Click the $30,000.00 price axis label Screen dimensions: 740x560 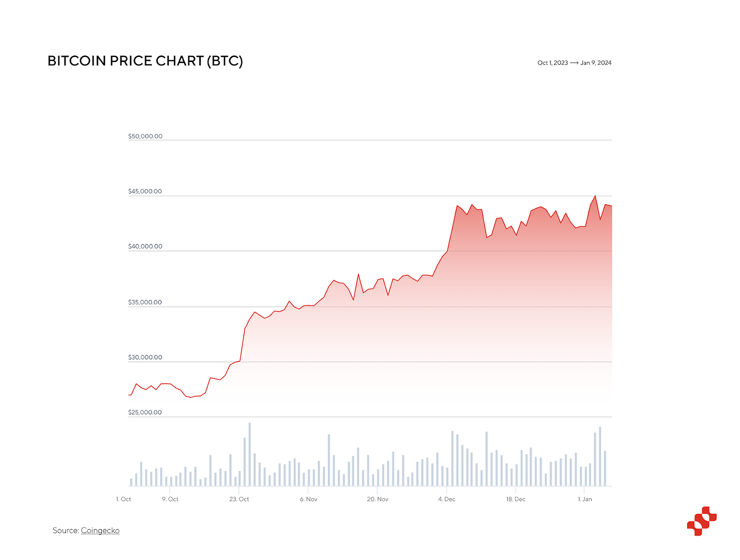(145, 357)
